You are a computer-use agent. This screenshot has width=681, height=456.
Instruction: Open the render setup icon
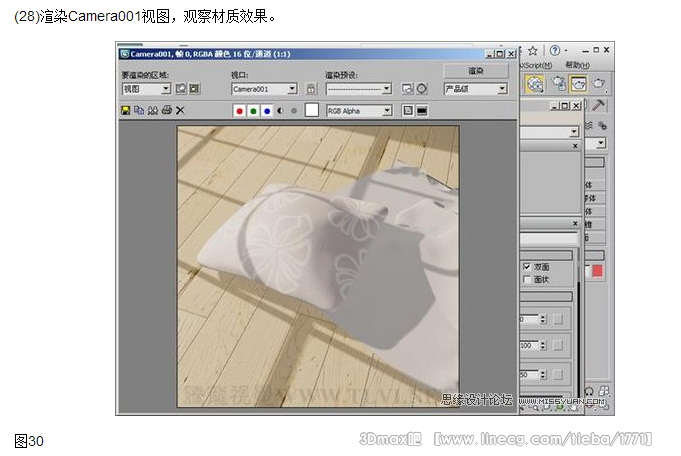coord(407,89)
